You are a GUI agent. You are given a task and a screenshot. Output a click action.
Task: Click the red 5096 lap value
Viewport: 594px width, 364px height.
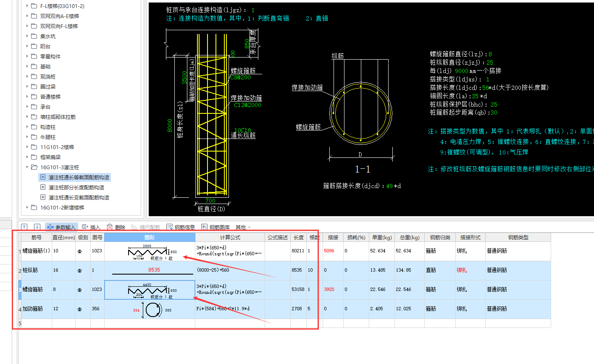tap(329, 251)
